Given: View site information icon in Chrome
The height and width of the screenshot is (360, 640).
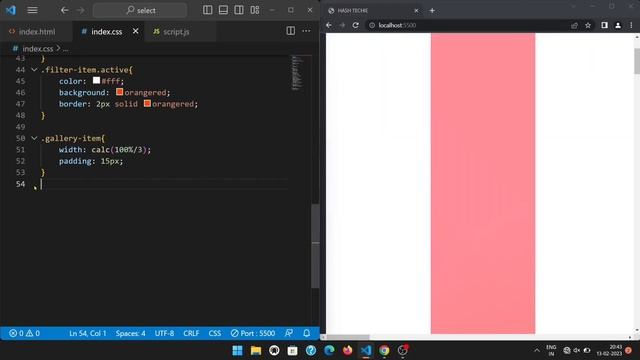Looking at the screenshot, I should pos(372,25).
